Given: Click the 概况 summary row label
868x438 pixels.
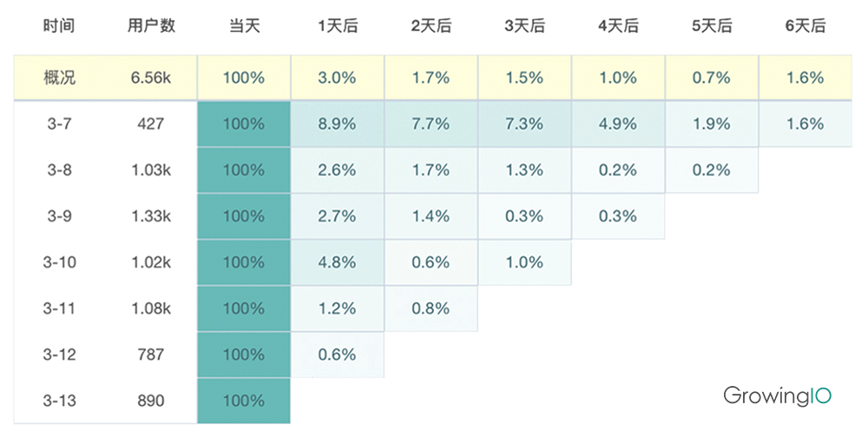Looking at the screenshot, I should (59, 77).
